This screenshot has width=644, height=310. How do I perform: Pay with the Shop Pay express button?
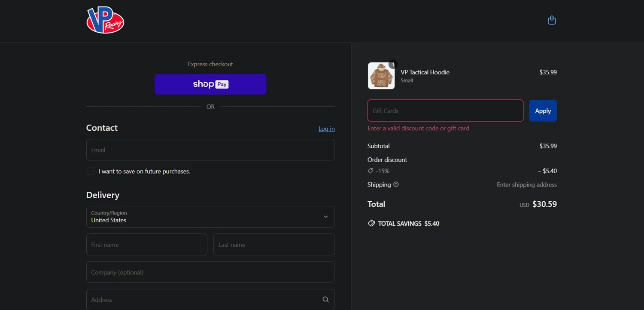pos(210,84)
